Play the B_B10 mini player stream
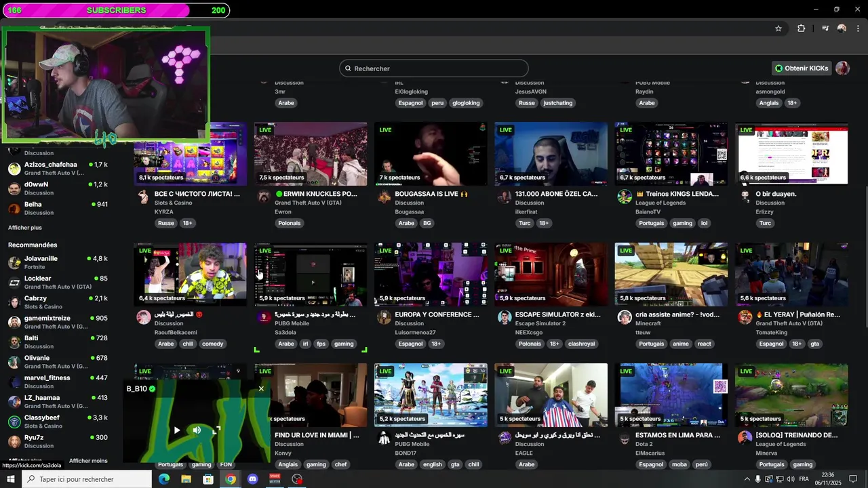Viewport: 868px width, 488px height. point(176,430)
